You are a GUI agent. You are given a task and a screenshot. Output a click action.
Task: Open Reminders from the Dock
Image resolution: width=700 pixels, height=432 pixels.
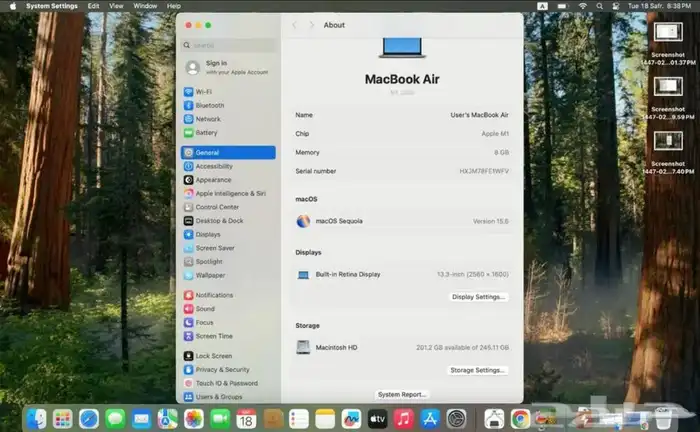click(x=299, y=419)
